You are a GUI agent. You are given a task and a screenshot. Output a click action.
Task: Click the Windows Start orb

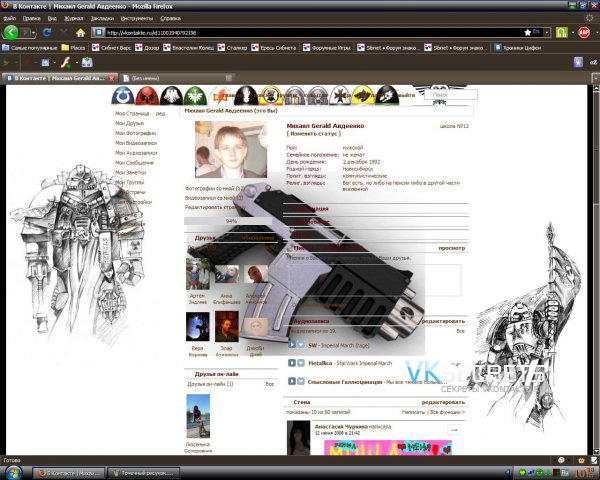(12, 472)
